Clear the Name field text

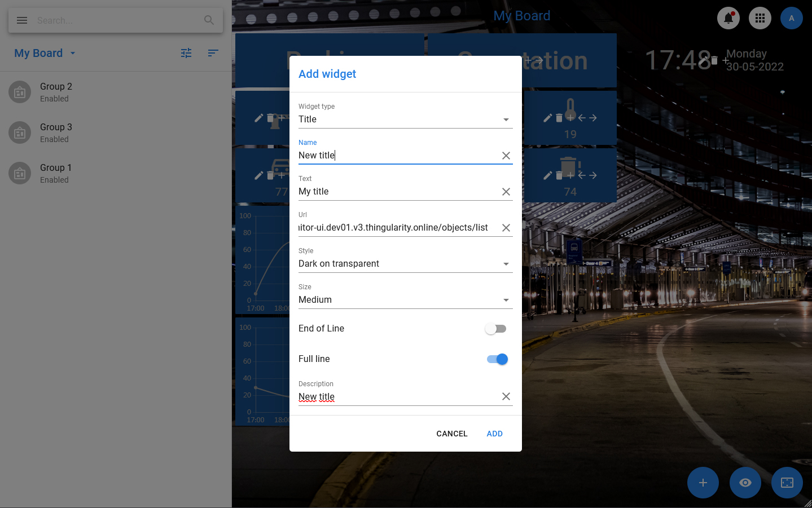click(x=506, y=156)
